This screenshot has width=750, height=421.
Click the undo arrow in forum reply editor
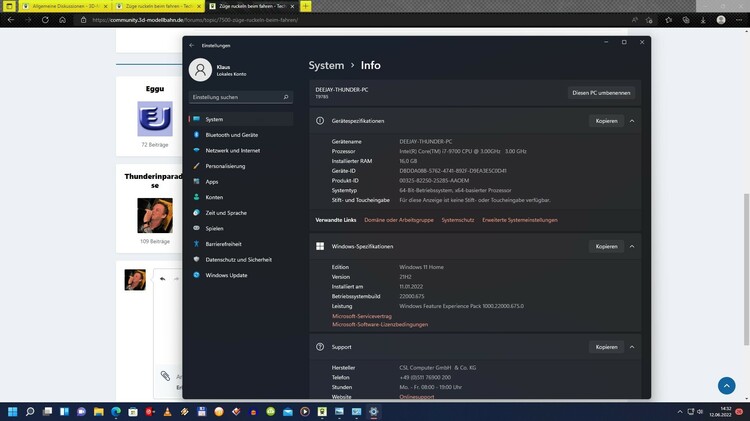(x=163, y=278)
